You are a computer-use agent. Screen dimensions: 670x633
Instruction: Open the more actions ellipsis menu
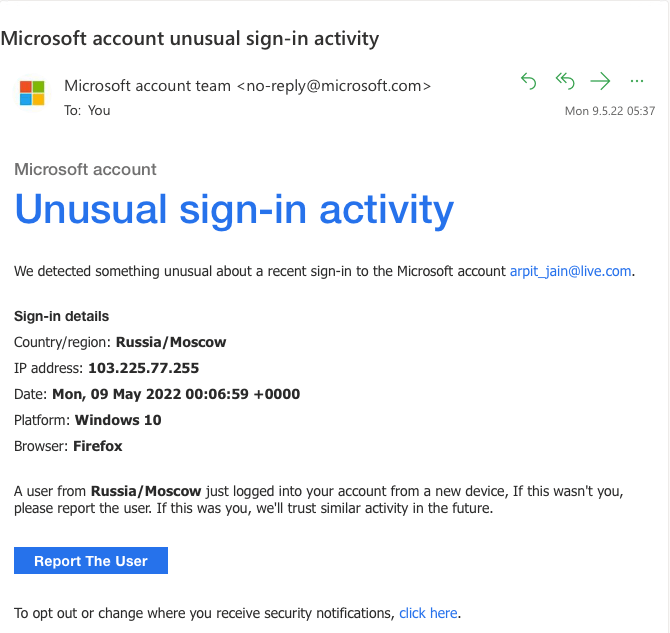(x=637, y=81)
